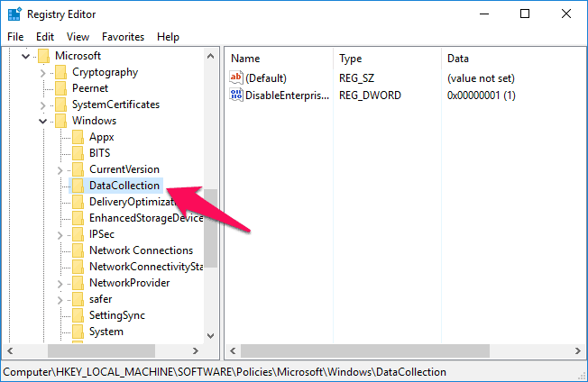
Task: Open the File menu
Action: tap(15, 37)
